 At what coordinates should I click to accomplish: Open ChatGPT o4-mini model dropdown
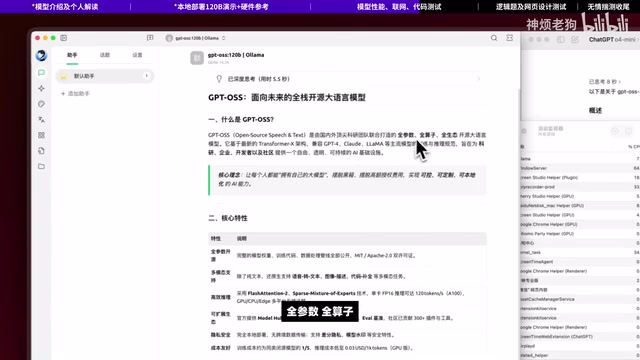coord(613,40)
